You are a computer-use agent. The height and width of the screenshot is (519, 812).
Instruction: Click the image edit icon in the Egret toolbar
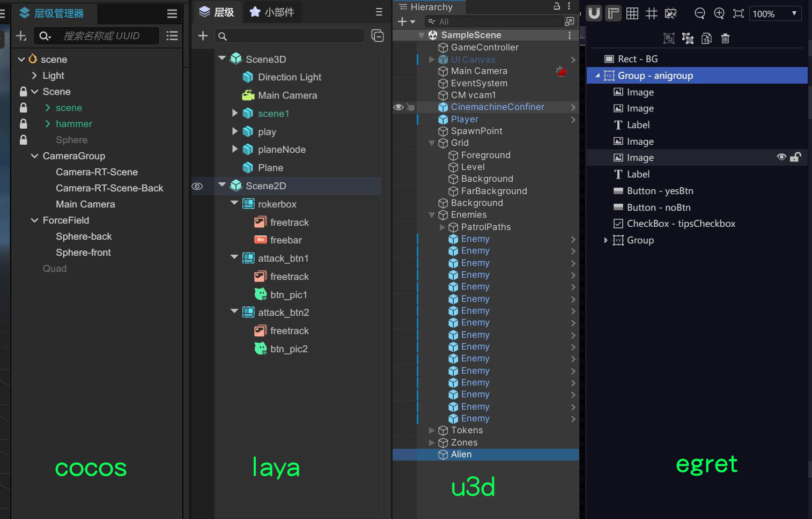click(671, 13)
